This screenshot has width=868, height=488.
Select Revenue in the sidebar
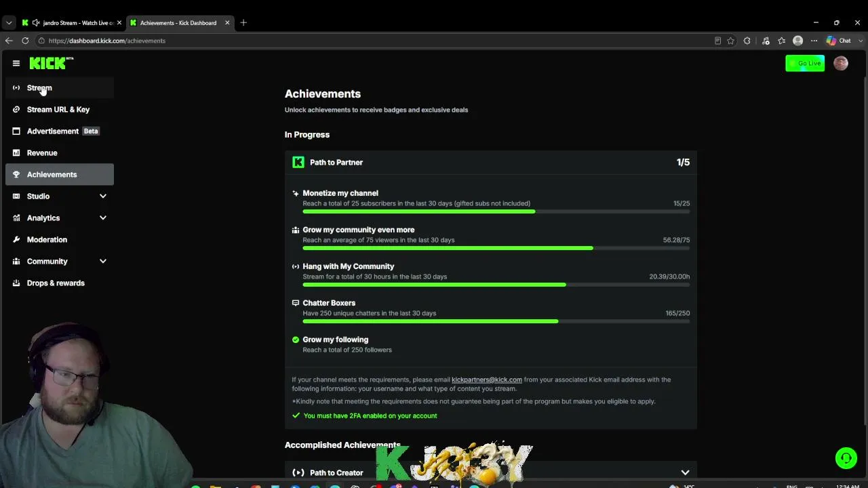(x=60, y=152)
